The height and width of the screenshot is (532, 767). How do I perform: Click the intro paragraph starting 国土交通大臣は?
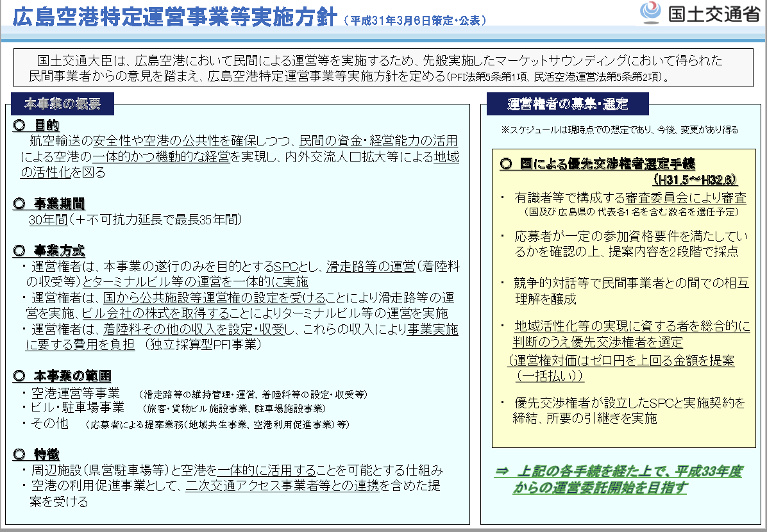375,68
